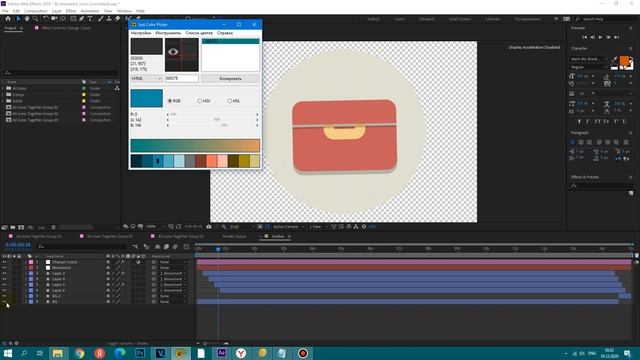Screen dimensions: 640x360
Task: Open File Explorer from the taskbar
Action: (x=58, y=353)
